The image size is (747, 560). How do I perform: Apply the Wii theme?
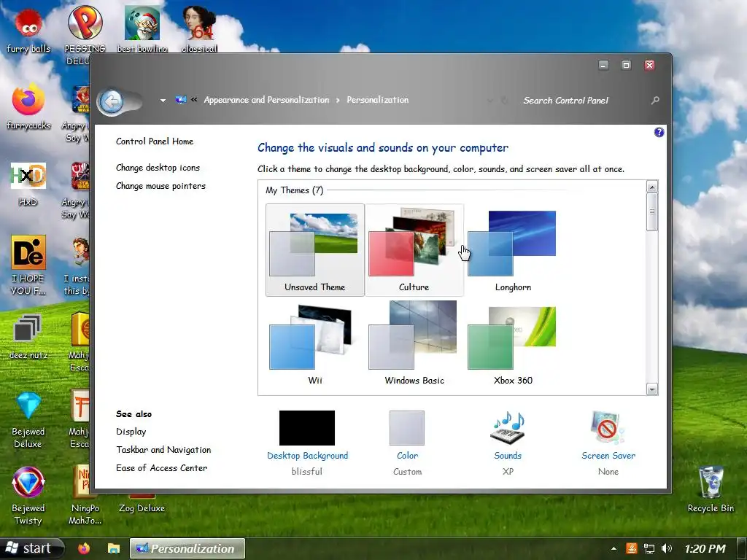click(x=315, y=343)
